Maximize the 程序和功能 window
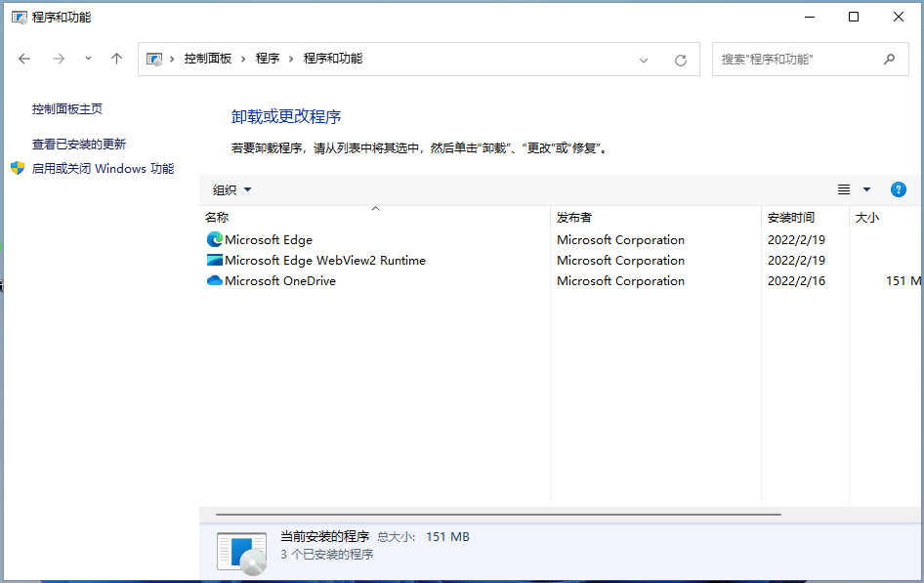Viewport: 924px width, 583px height. coord(854,17)
